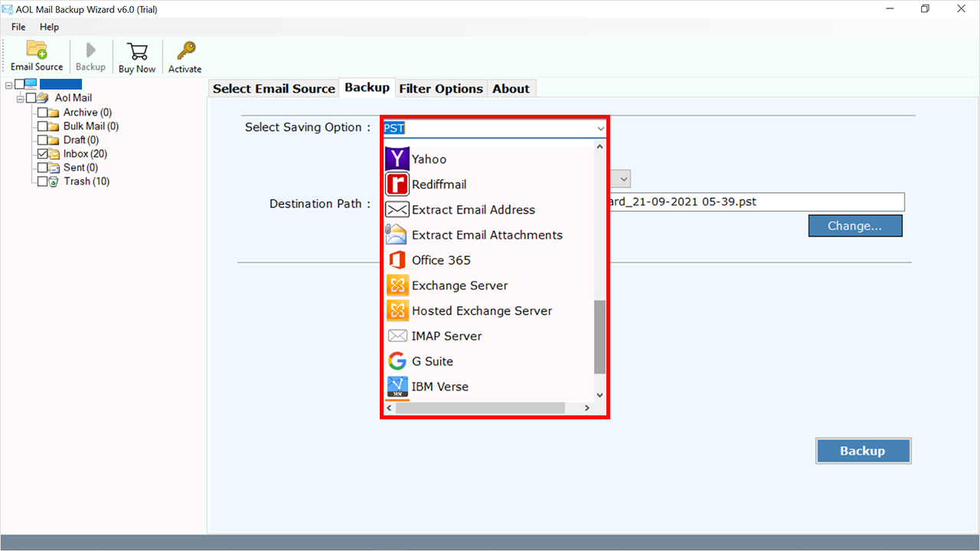Click the list scroll left arrow
The image size is (980, 551).
[390, 408]
